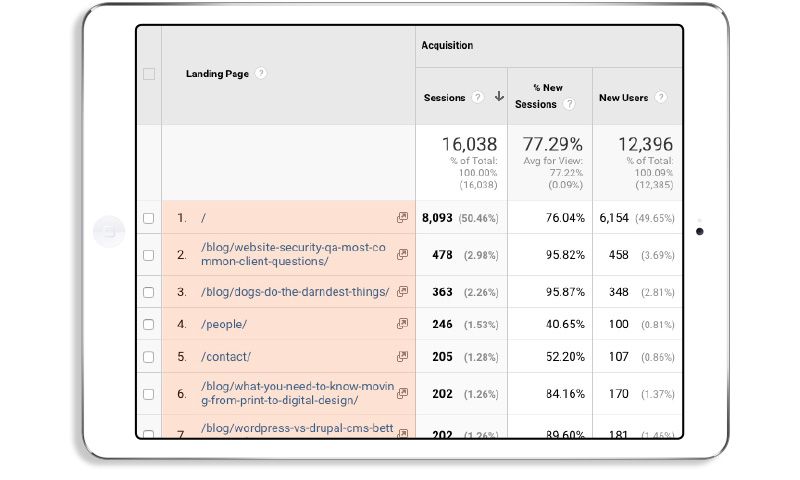
Task: Click the Sessions sort descending arrow
Action: click(x=499, y=96)
